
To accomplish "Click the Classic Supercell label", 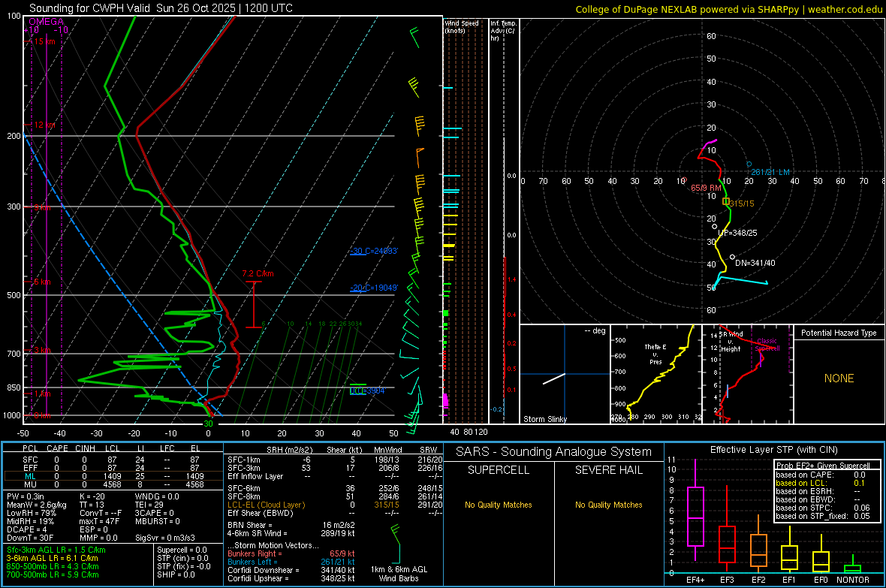I will pos(767,345).
